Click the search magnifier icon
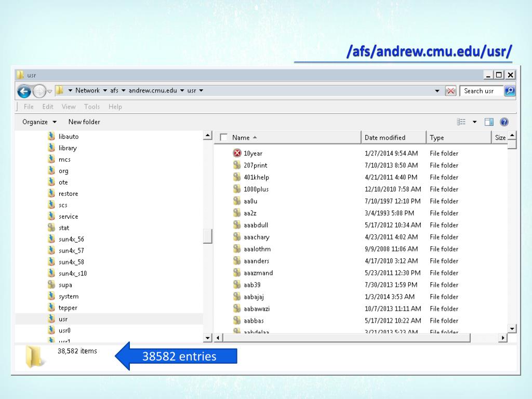This screenshot has width=532, height=399. click(x=510, y=91)
